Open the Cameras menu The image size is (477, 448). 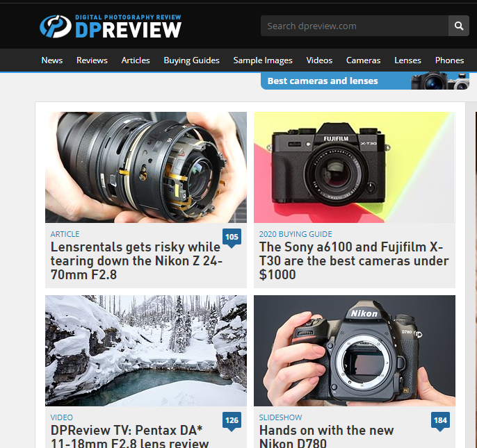(x=363, y=60)
